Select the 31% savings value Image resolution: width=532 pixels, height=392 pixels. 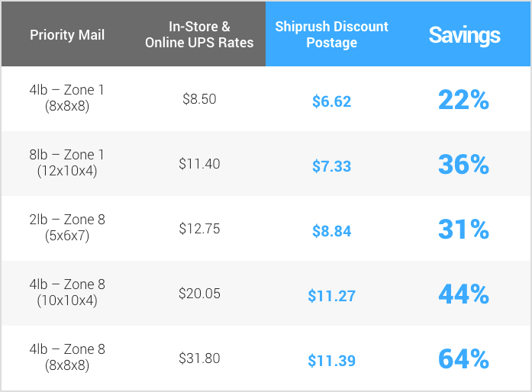point(463,230)
